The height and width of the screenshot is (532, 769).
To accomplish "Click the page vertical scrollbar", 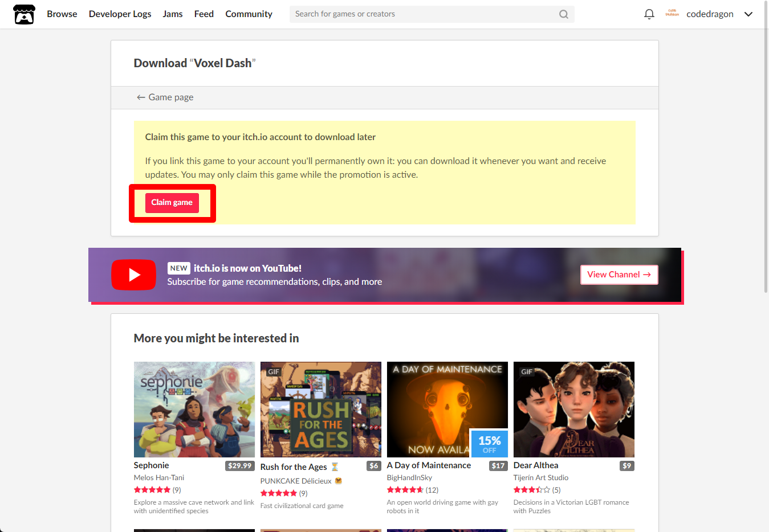I will click(x=766, y=148).
